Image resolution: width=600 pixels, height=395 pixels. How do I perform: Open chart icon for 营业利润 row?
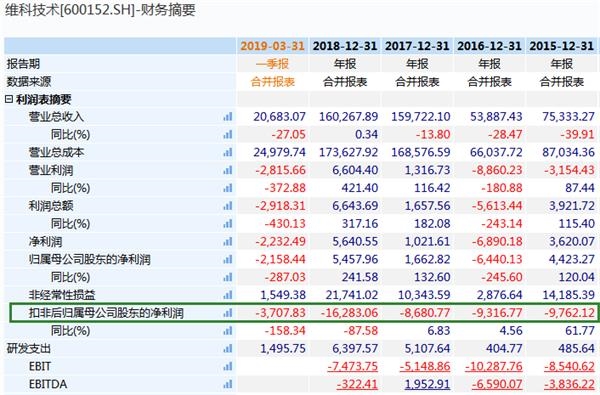(x=228, y=170)
